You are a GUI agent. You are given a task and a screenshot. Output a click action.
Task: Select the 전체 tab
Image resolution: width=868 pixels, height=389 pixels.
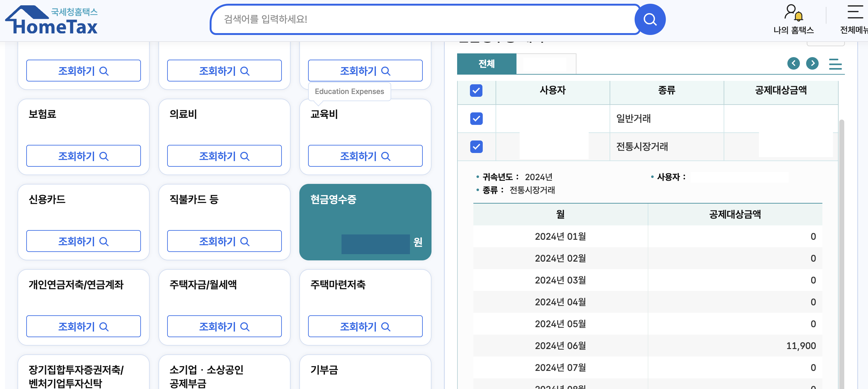tap(486, 64)
